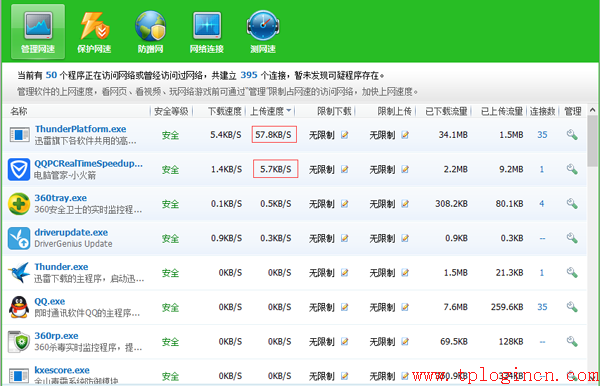Click the 259.6KB uploaded traffic value
Screen dimensions: 600x386
click(x=507, y=307)
